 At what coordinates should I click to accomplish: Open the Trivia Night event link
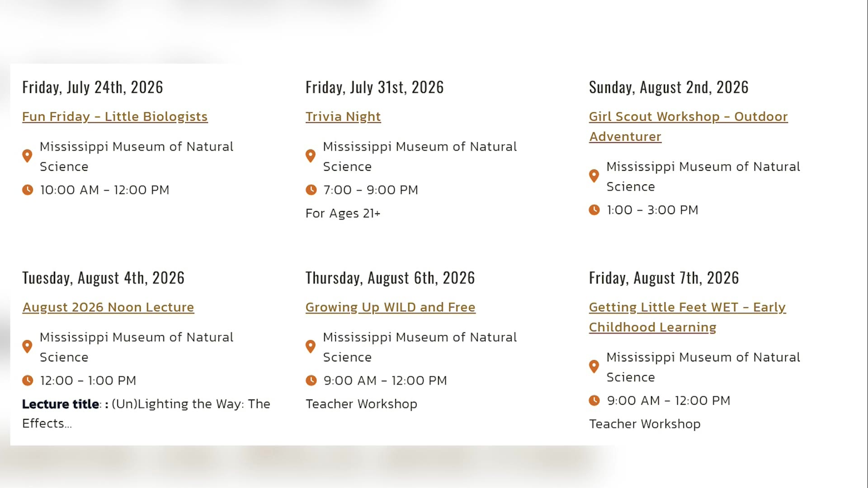click(x=343, y=117)
